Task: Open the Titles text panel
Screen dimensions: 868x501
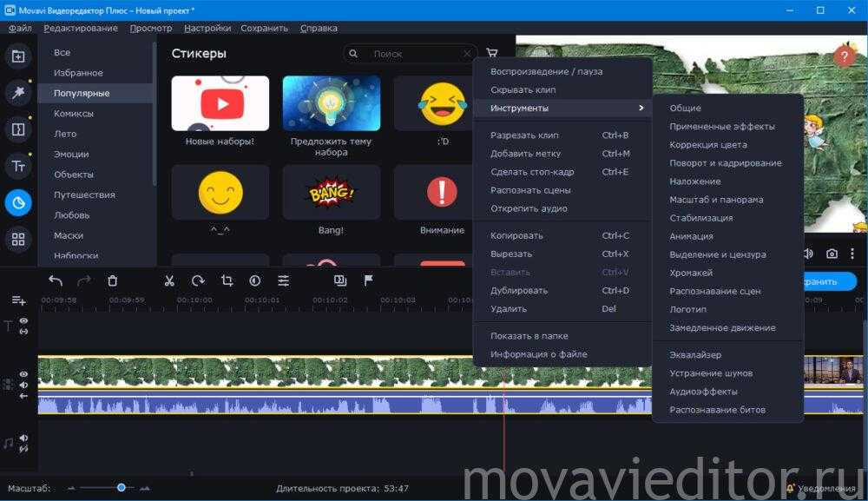Action: [17, 166]
